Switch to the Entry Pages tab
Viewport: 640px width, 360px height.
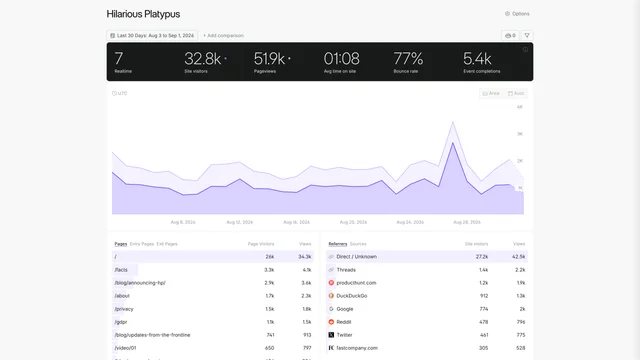[x=142, y=244]
